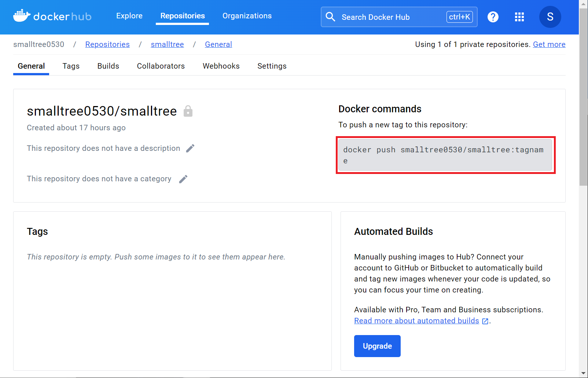
Task: Select the General tab
Action: point(31,66)
